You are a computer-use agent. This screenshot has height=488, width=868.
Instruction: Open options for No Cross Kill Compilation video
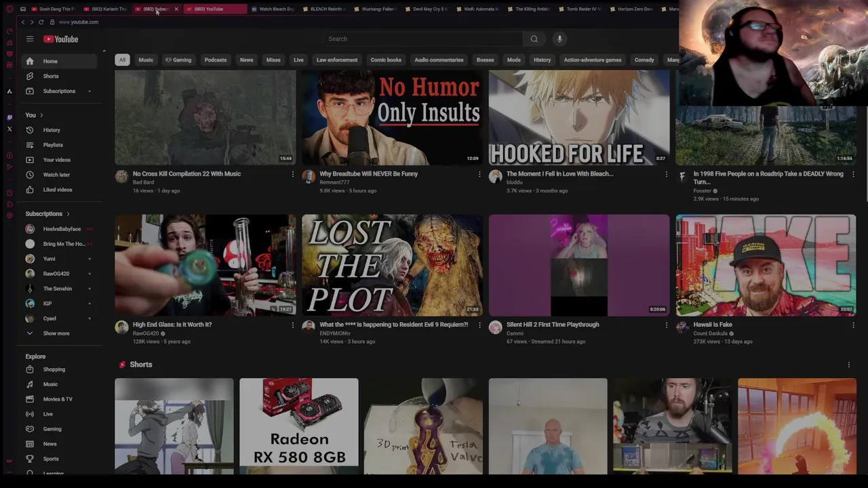(x=292, y=174)
